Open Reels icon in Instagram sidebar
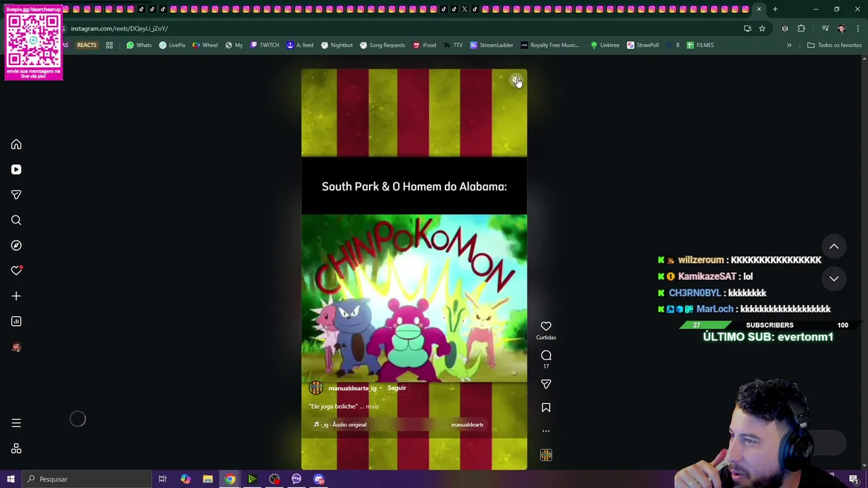The width and height of the screenshot is (868, 488). click(x=16, y=169)
